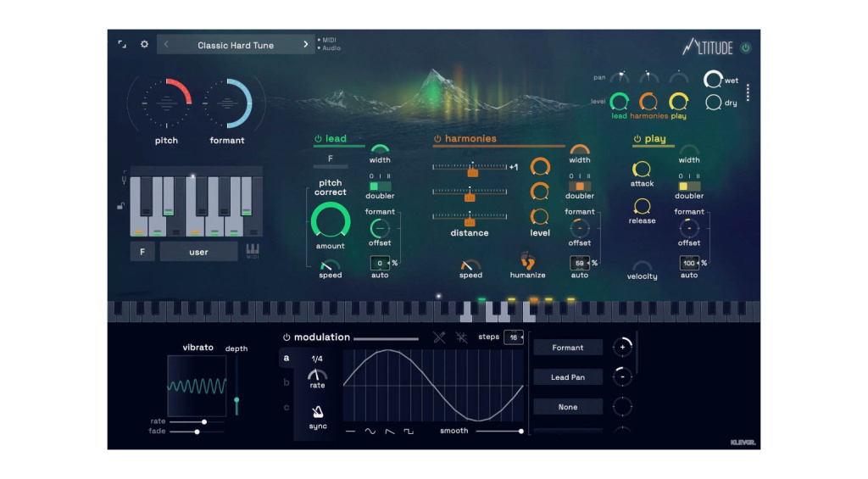Select the modulation pencil draw tool
The height and width of the screenshot is (479, 868).
[x=439, y=337]
